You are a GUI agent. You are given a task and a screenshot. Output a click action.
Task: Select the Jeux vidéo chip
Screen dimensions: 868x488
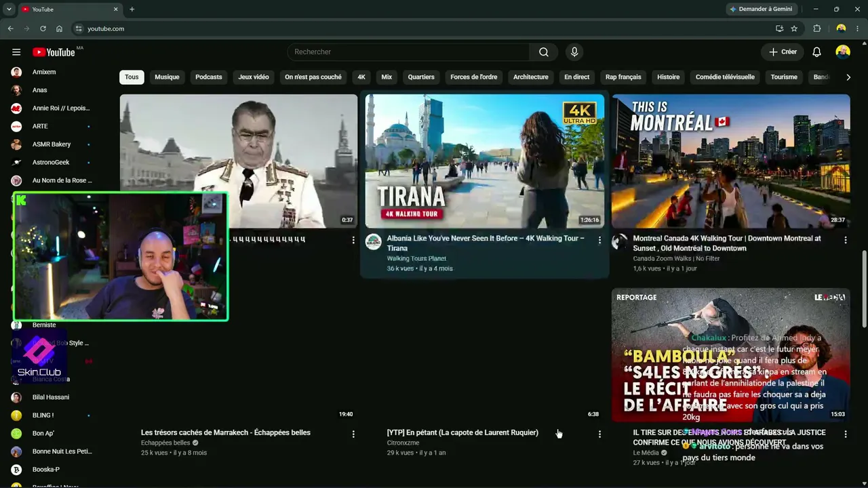[x=254, y=77]
